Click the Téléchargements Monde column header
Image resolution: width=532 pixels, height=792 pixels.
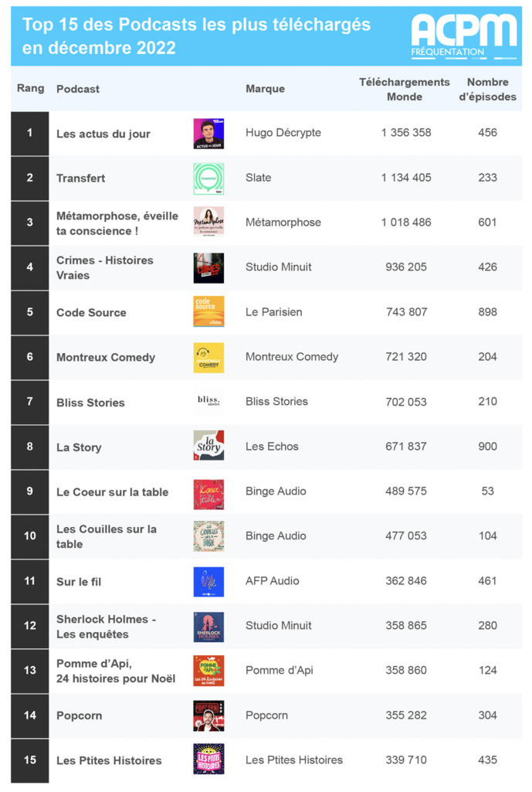pyautogui.click(x=404, y=89)
